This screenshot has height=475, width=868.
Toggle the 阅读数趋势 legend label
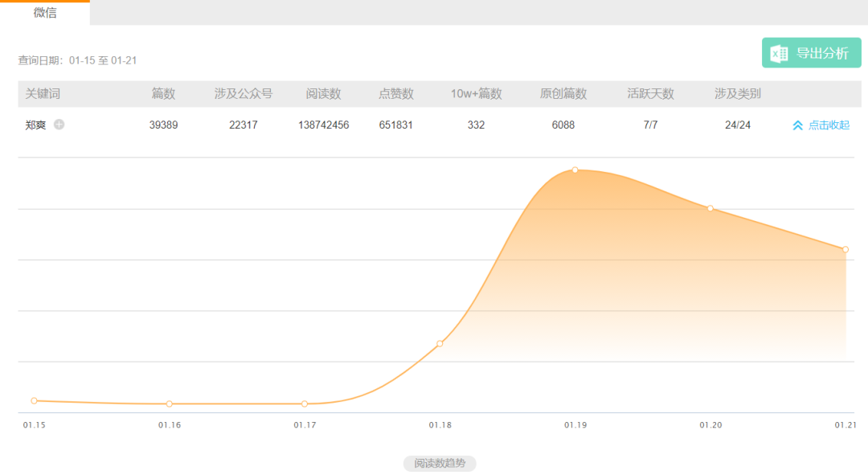pyautogui.click(x=440, y=464)
